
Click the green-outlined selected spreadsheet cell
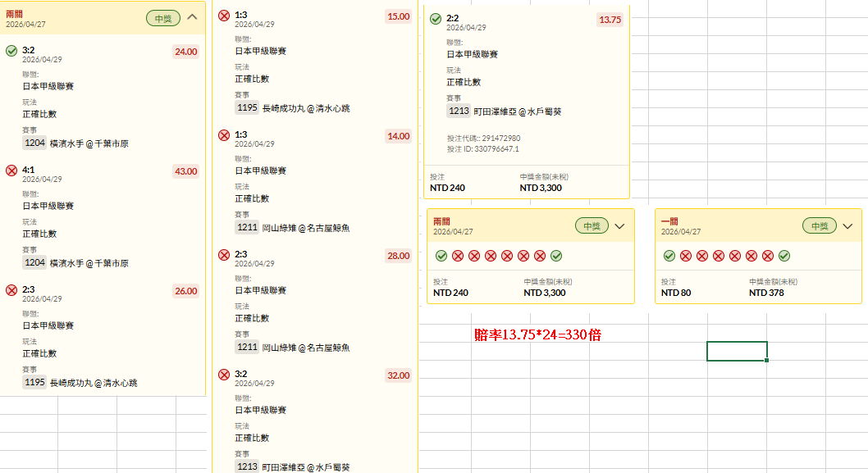pos(737,351)
